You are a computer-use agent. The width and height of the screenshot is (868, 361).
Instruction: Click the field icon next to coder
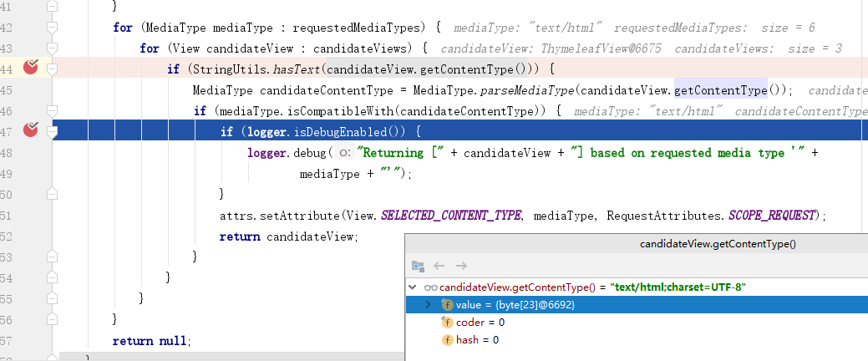point(448,323)
